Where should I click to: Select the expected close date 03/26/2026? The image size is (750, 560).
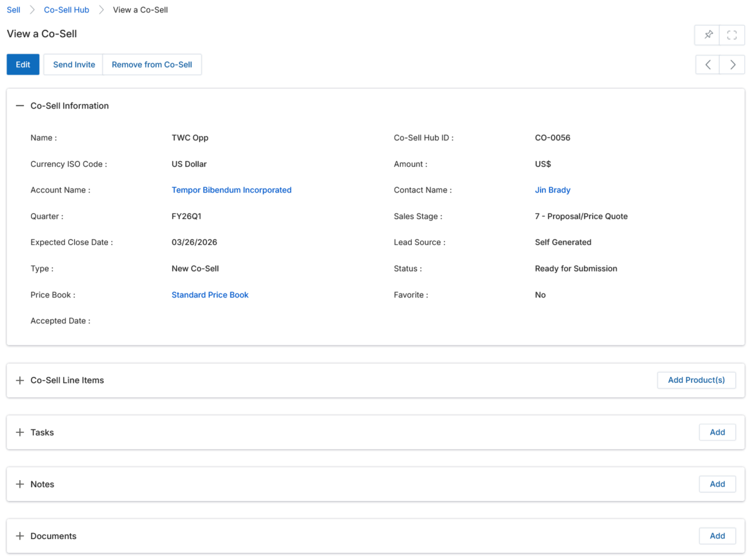[194, 242]
